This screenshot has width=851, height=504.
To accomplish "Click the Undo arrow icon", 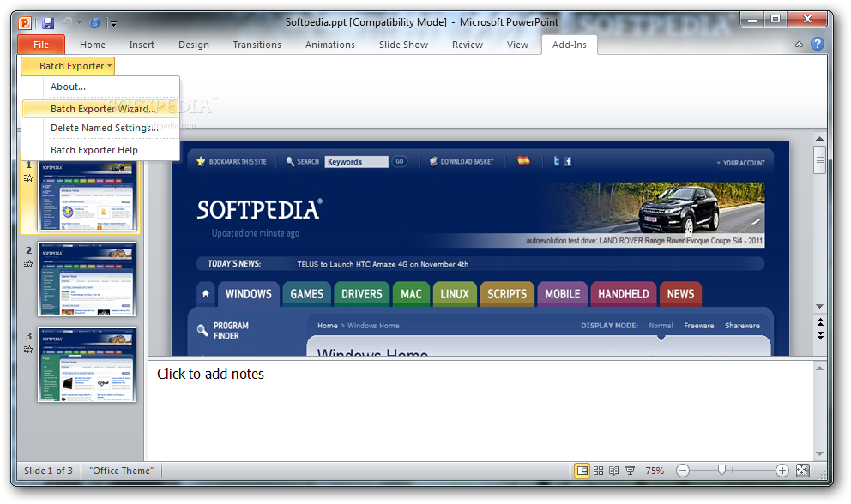I will pyautogui.click(x=67, y=23).
